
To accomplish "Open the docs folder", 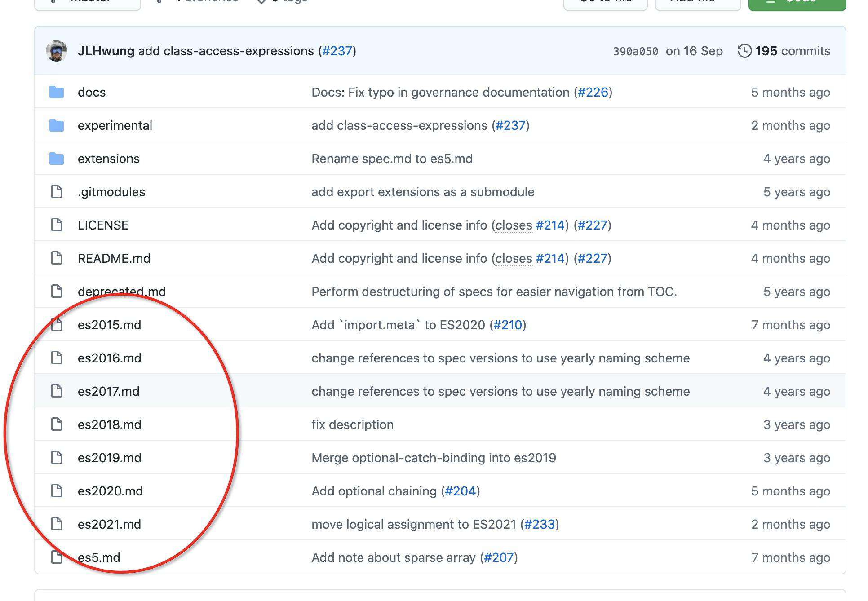I will coord(92,92).
